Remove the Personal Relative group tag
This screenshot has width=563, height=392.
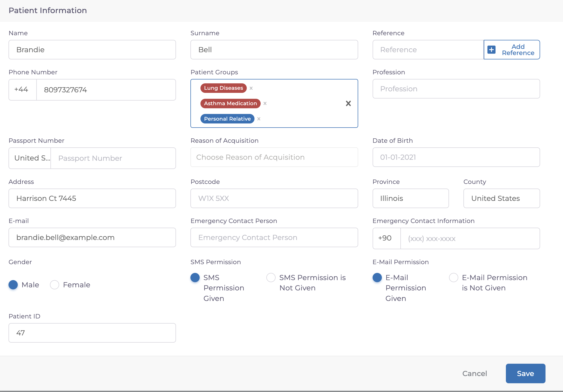coord(259,119)
